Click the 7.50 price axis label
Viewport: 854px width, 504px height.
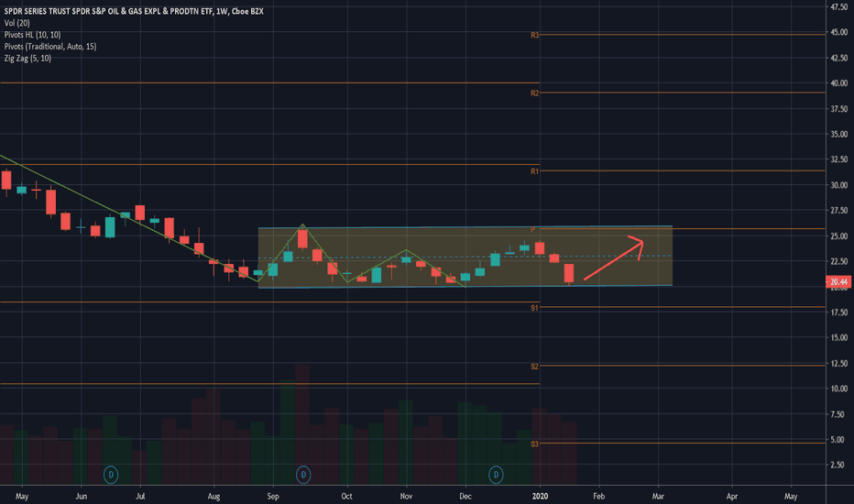click(838, 414)
